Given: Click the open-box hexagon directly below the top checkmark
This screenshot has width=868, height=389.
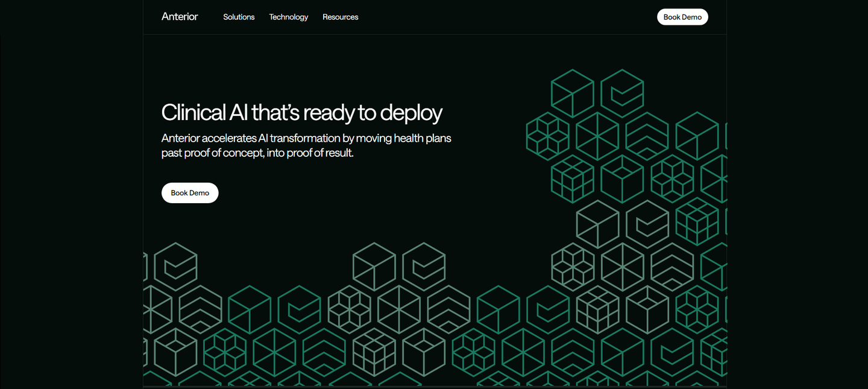Looking at the screenshot, I should point(622,179).
